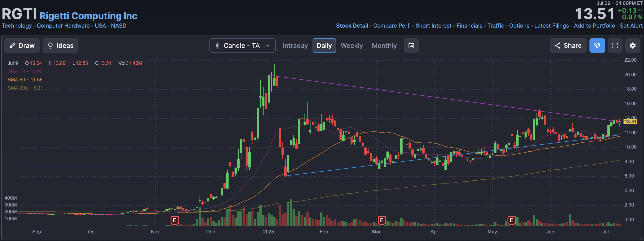Click the lightbulb icon in Ideas button
Image resolution: width=644 pixels, height=241 pixels.
coord(50,46)
